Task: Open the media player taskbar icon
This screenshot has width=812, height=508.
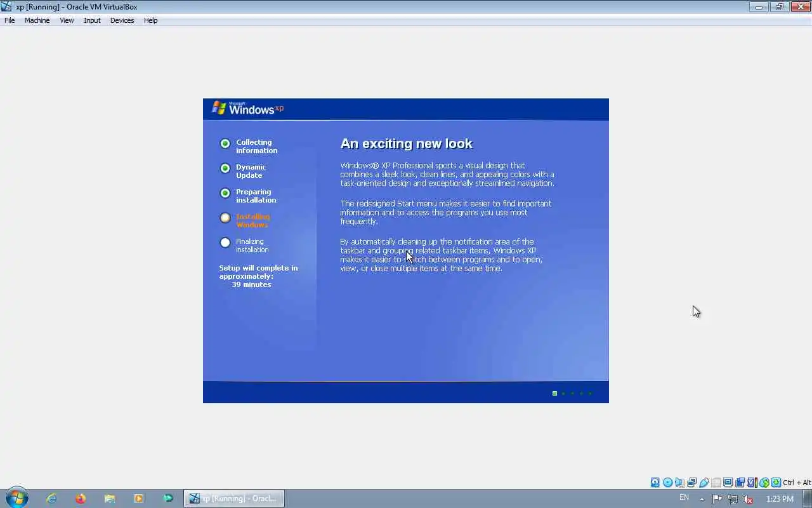Action: 139,498
